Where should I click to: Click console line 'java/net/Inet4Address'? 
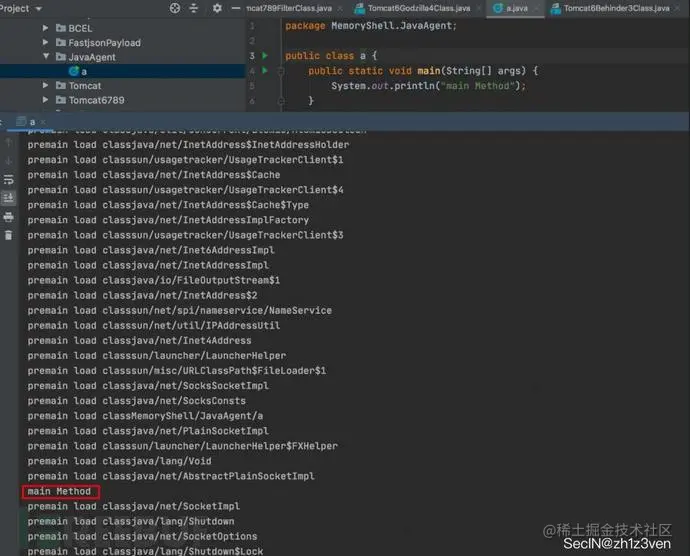[x=139, y=341]
